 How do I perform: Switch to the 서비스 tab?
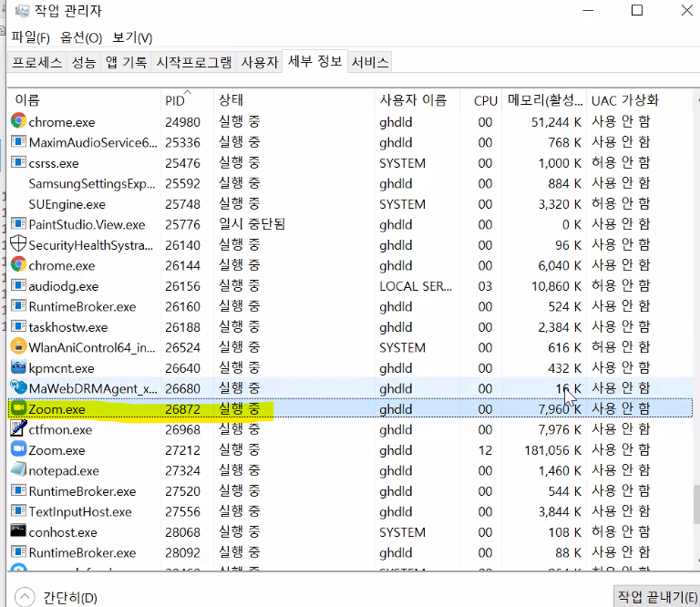click(370, 62)
